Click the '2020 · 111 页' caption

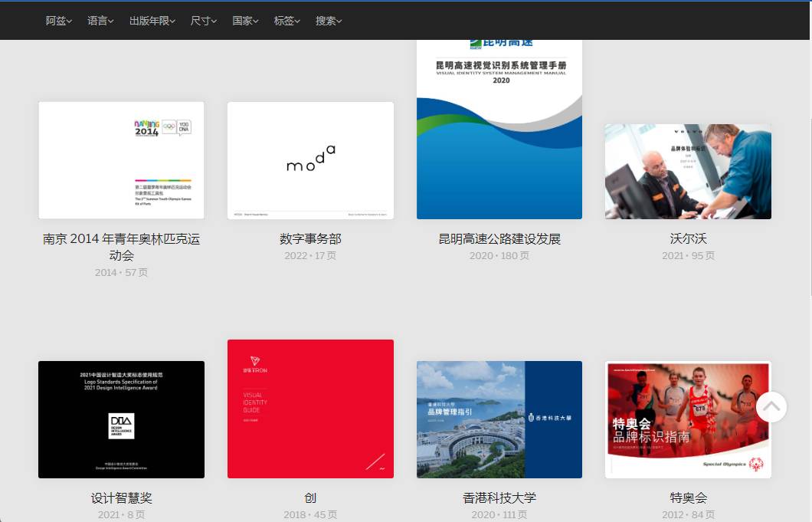click(499, 515)
